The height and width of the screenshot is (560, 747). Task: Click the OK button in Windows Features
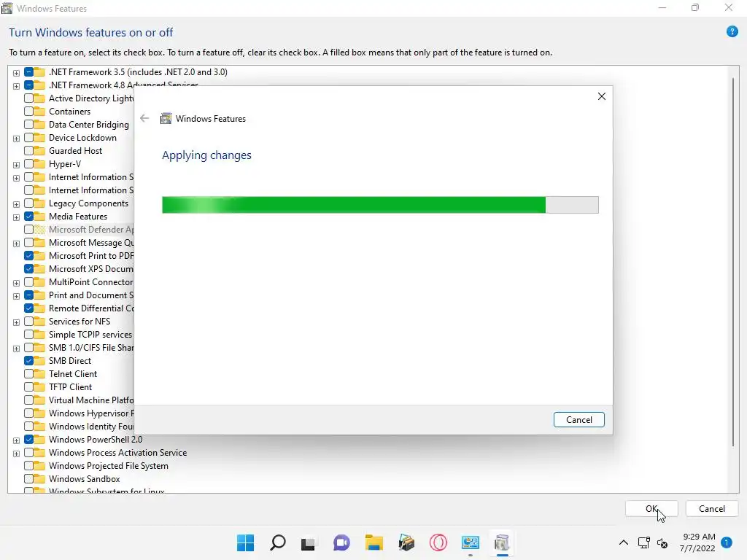pyautogui.click(x=651, y=508)
